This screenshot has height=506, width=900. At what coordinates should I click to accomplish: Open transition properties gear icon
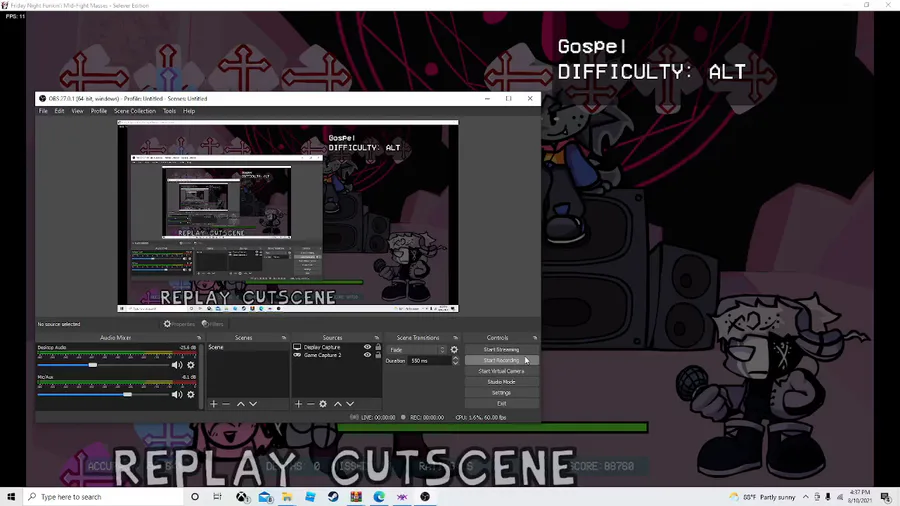coord(454,349)
